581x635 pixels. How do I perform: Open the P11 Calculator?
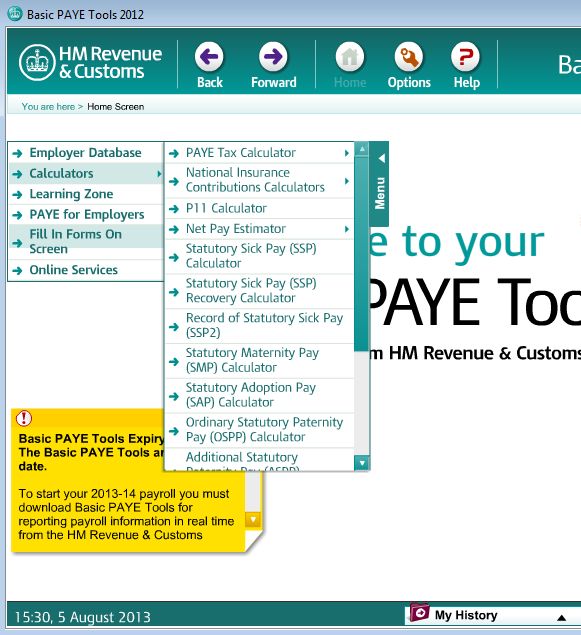tap(260, 208)
